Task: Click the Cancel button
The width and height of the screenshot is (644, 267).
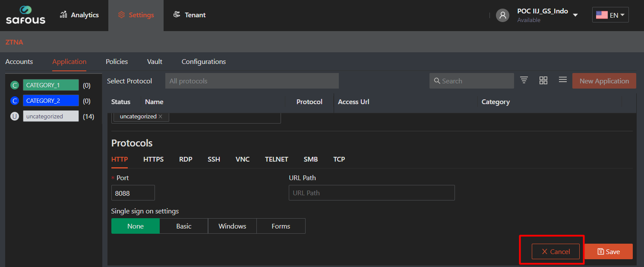Action: pos(556,251)
